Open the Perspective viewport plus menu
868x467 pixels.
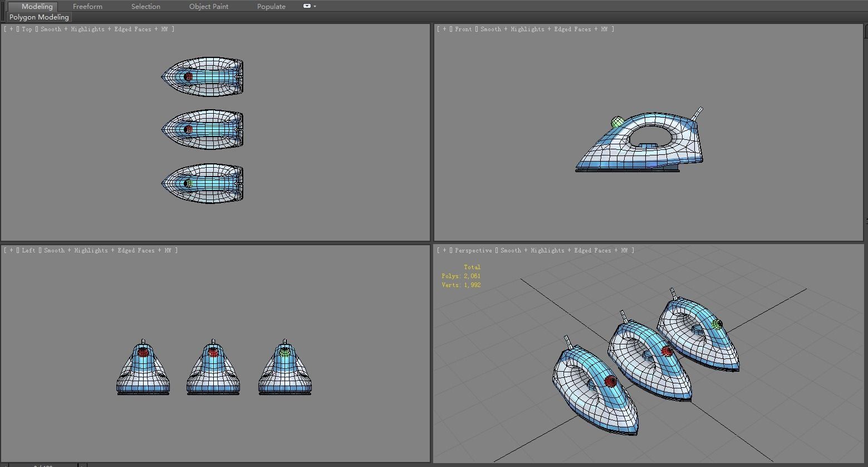pyautogui.click(x=444, y=250)
